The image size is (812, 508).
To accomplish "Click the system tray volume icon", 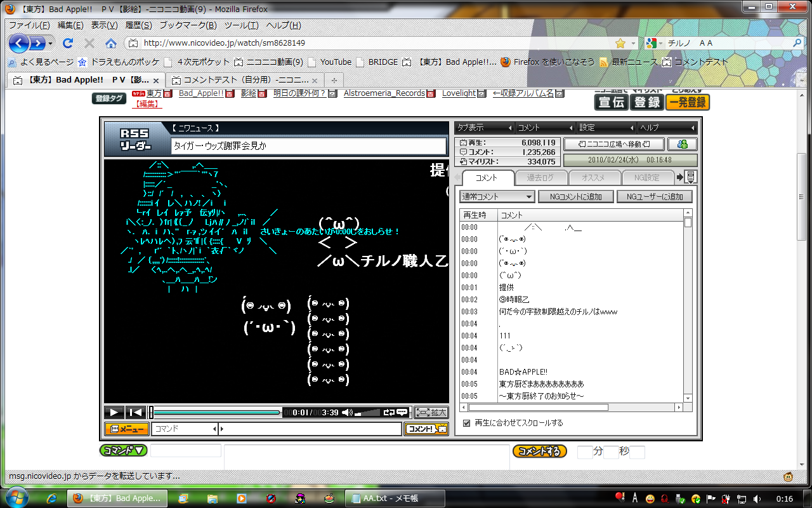I will pos(757,498).
